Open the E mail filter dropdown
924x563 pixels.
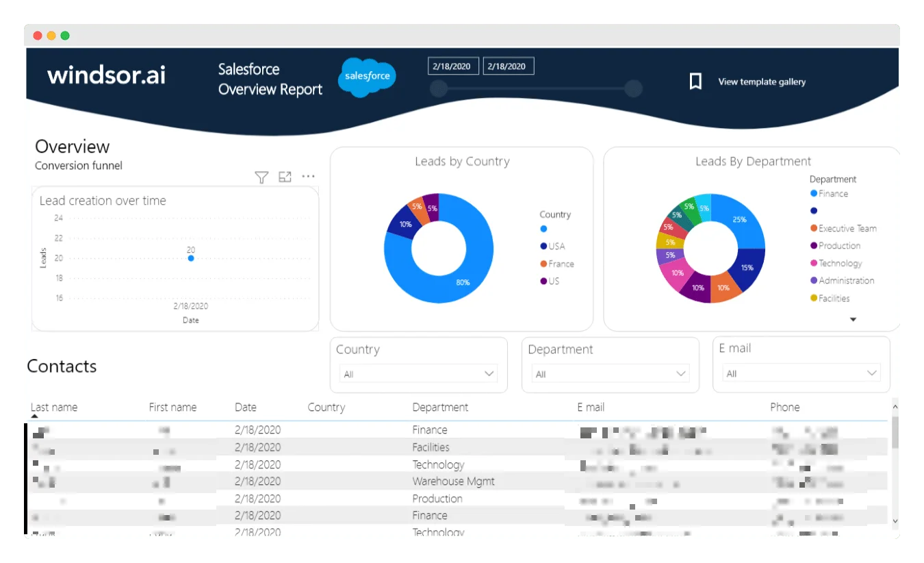click(801, 373)
